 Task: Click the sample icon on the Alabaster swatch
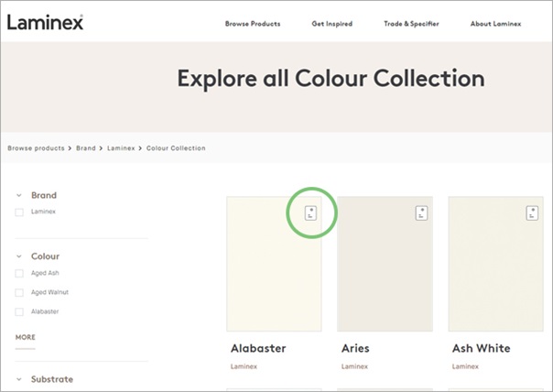coord(310,213)
